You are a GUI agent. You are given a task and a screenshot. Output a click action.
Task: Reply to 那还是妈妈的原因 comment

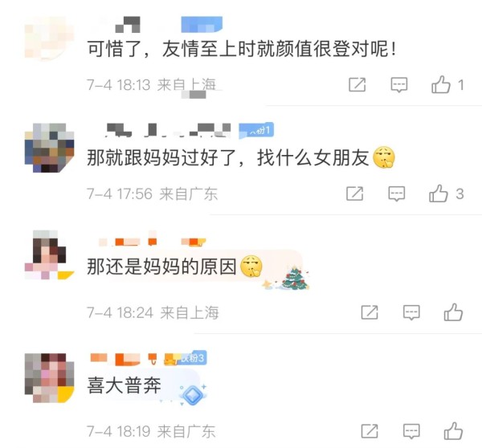point(411,313)
